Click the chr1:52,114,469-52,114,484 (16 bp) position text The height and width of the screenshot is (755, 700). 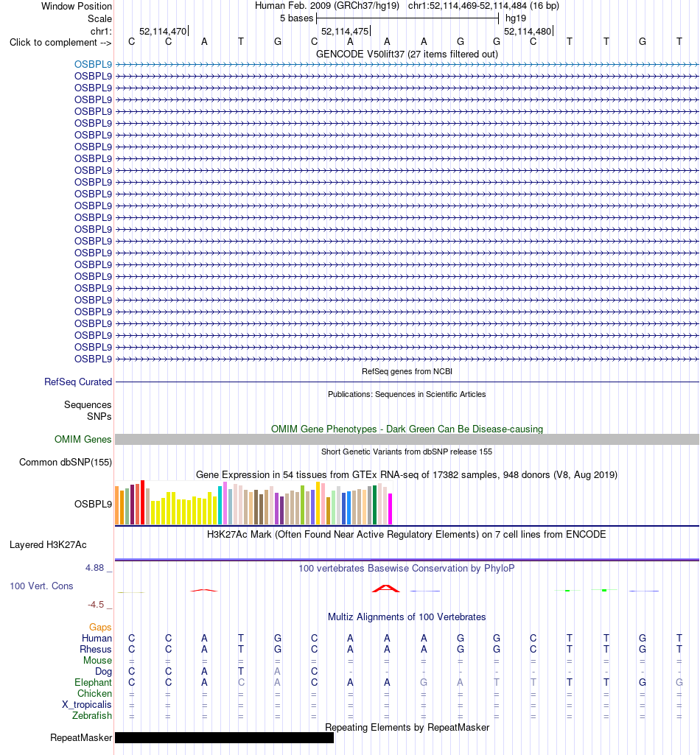coord(483,6)
